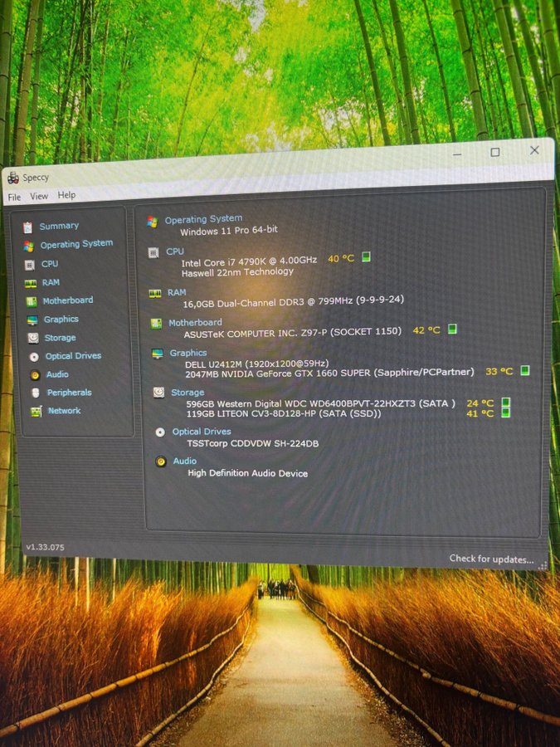Click the Motherboard heading in summary pane

(195, 322)
